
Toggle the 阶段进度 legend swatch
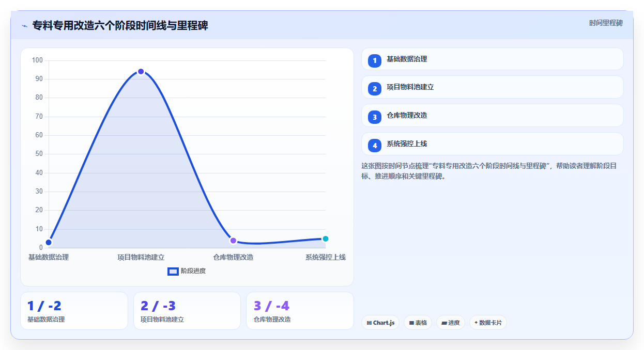point(173,271)
